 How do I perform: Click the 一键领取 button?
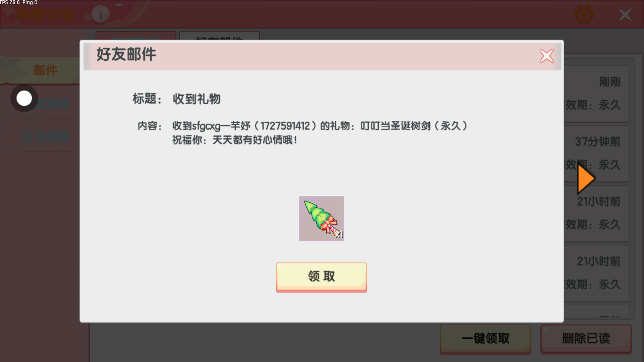coord(485,339)
